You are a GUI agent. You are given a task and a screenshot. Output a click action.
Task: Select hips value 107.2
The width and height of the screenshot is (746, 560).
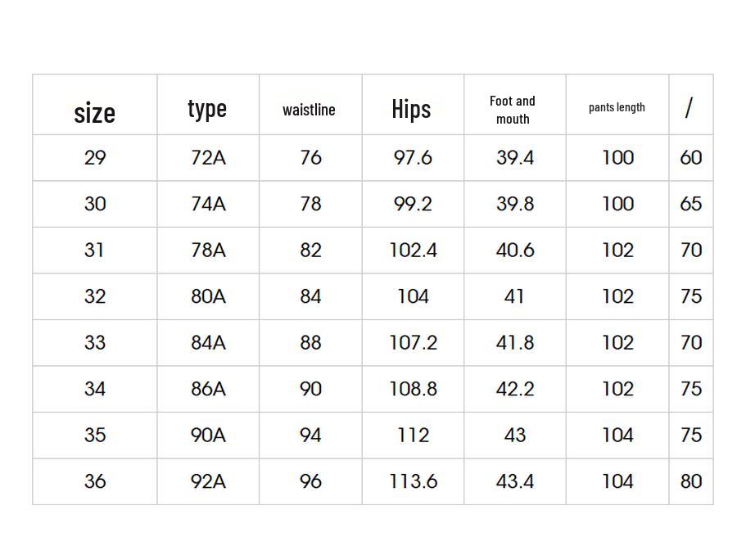413,342
